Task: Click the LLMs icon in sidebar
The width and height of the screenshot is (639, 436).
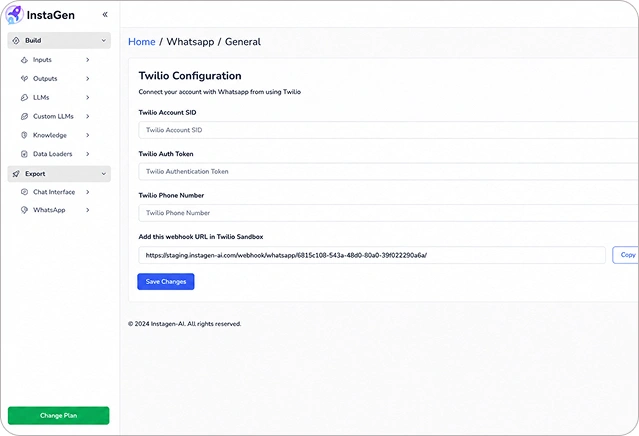Action: pos(24,97)
